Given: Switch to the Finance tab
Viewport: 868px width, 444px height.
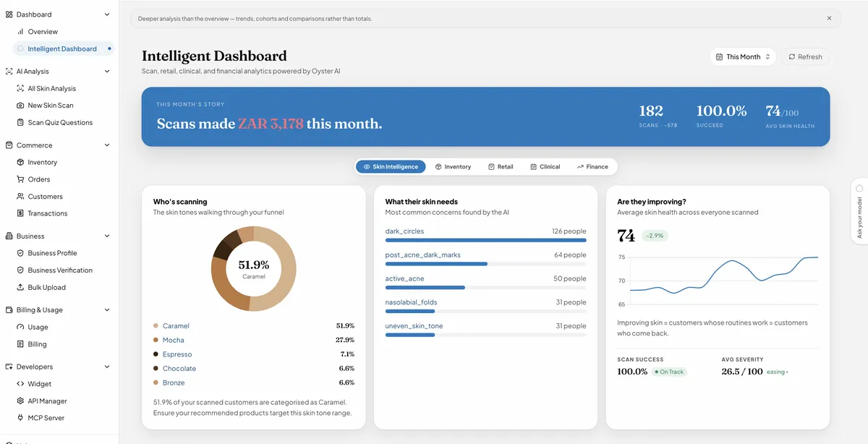Looking at the screenshot, I should click(x=592, y=166).
